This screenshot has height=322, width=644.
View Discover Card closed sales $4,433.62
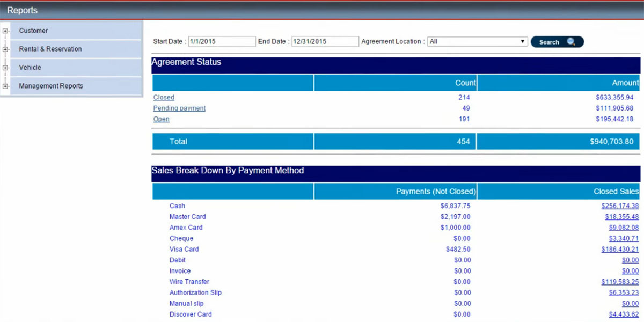click(x=624, y=314)
